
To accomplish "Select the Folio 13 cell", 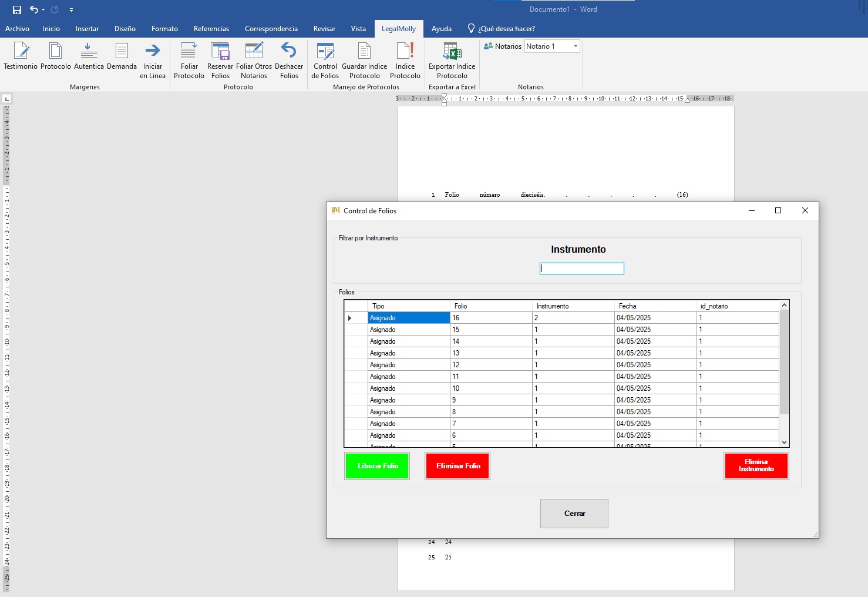I will pos(491,353).
